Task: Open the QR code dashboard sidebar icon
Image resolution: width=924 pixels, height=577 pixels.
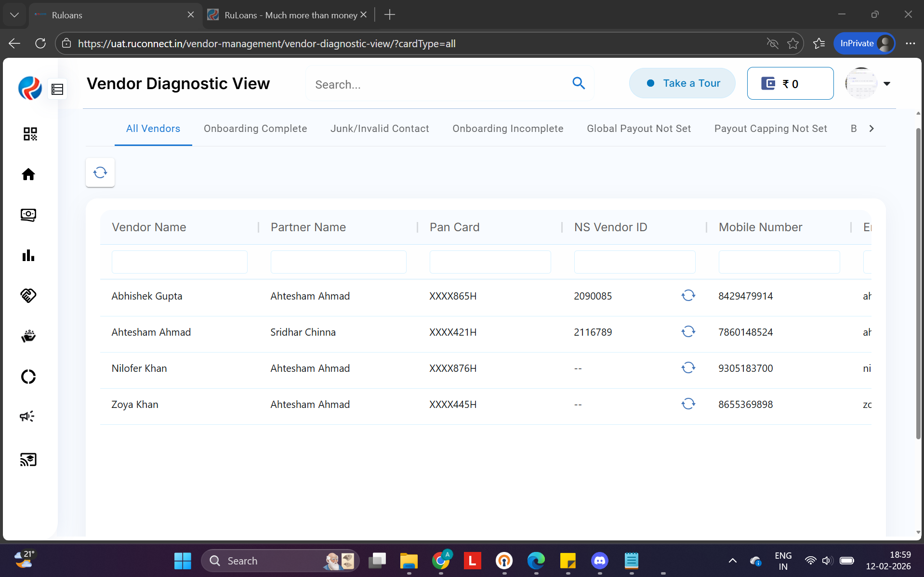Action: click(30, 134)
